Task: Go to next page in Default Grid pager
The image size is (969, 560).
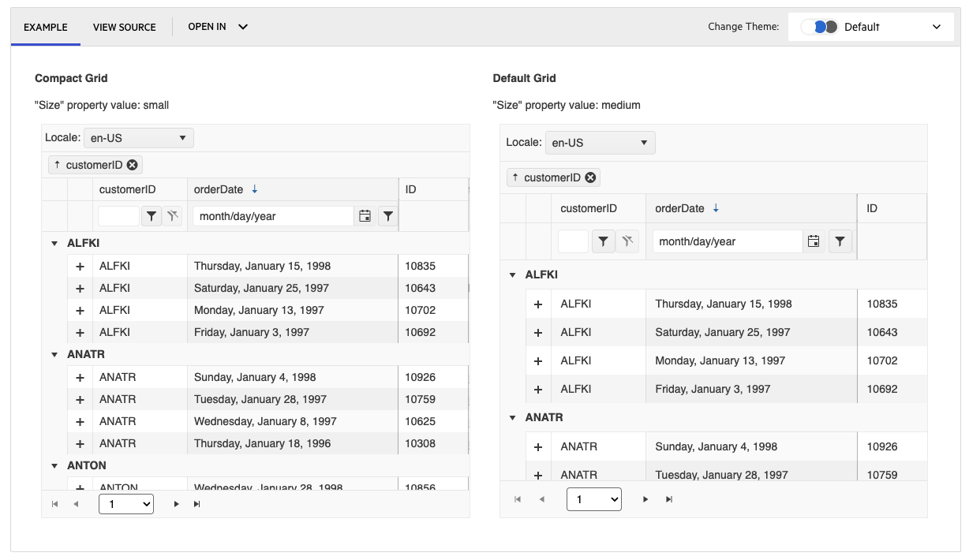Action: coord(645,499)
